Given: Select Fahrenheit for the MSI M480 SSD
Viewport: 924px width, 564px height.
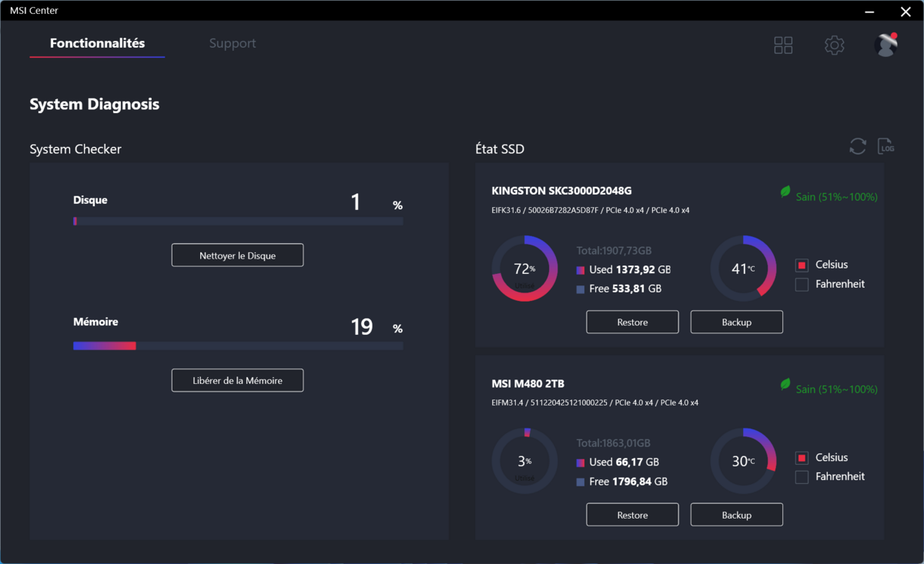Looking at the screenshot, I should [x=802, y=478].
